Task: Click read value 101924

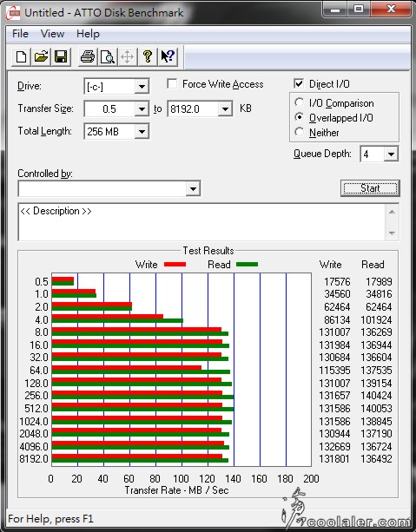Action: point(376,319)
